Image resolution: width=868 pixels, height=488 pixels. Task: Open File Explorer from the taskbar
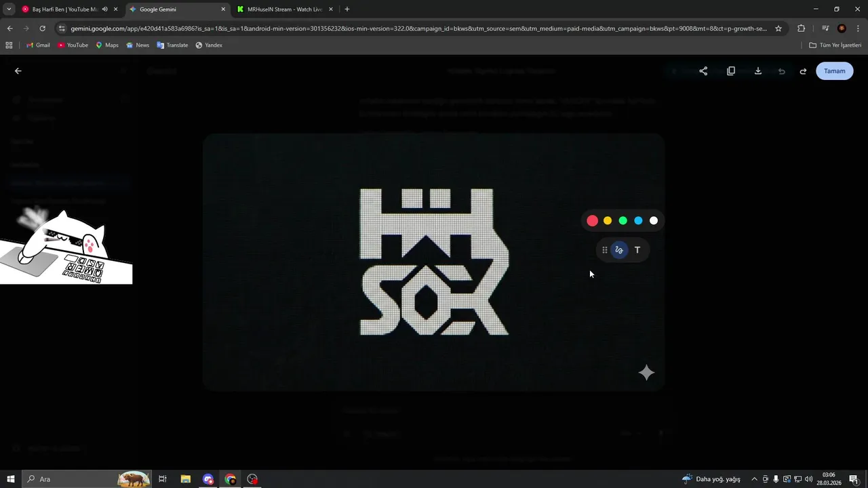coord(186,479)
